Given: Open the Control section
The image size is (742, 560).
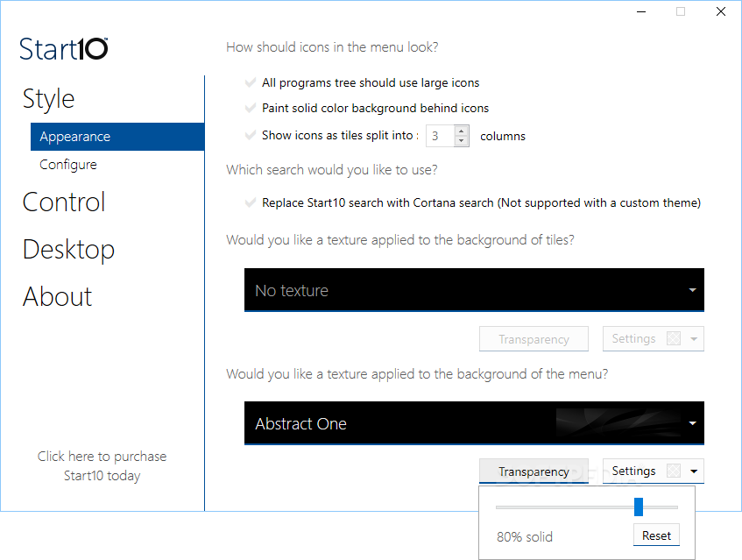Looking at the screenshot, I should tap(63, 202).
